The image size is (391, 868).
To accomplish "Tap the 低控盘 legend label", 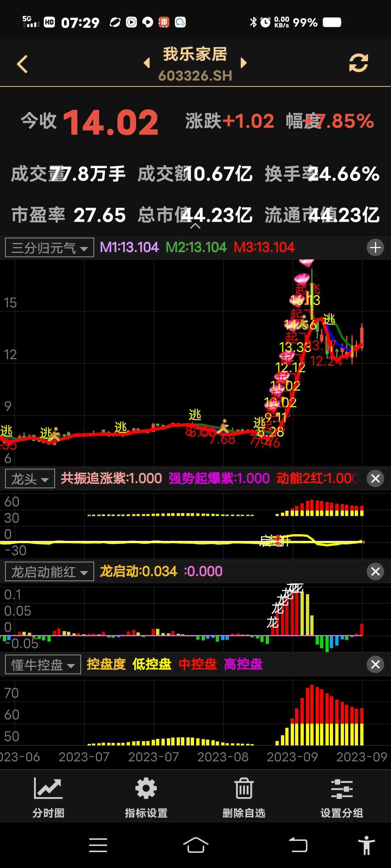I will 152,664.
